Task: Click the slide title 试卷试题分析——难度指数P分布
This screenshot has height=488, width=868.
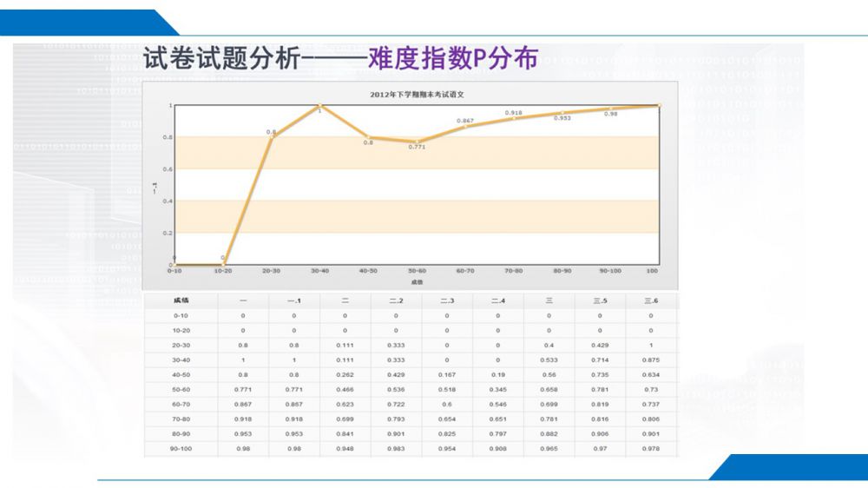Action: coord(339,58)
